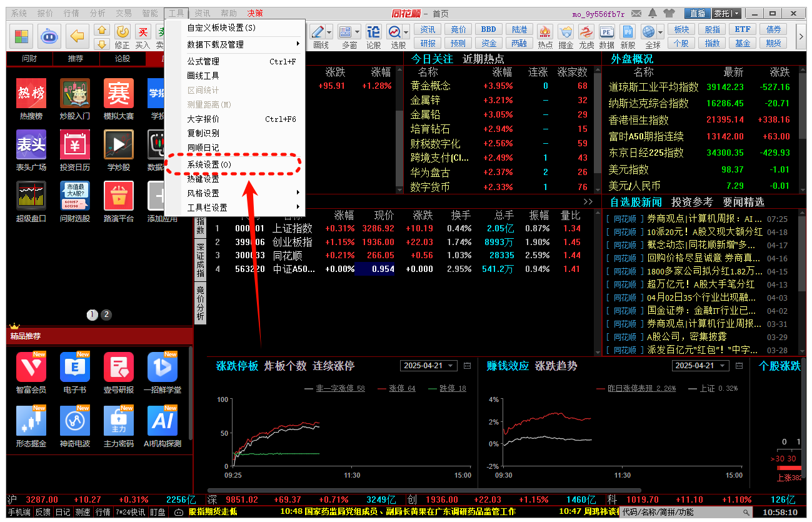Click the 直播 live button
The height and width of the screenshot is (522, 812).
pos(698,13)
